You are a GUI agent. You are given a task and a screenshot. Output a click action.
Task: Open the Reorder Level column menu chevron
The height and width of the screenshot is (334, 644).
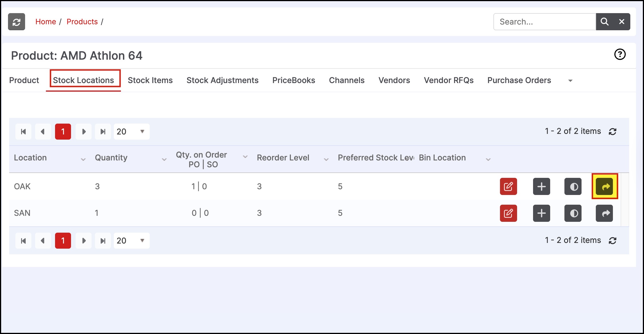[326, 159]
